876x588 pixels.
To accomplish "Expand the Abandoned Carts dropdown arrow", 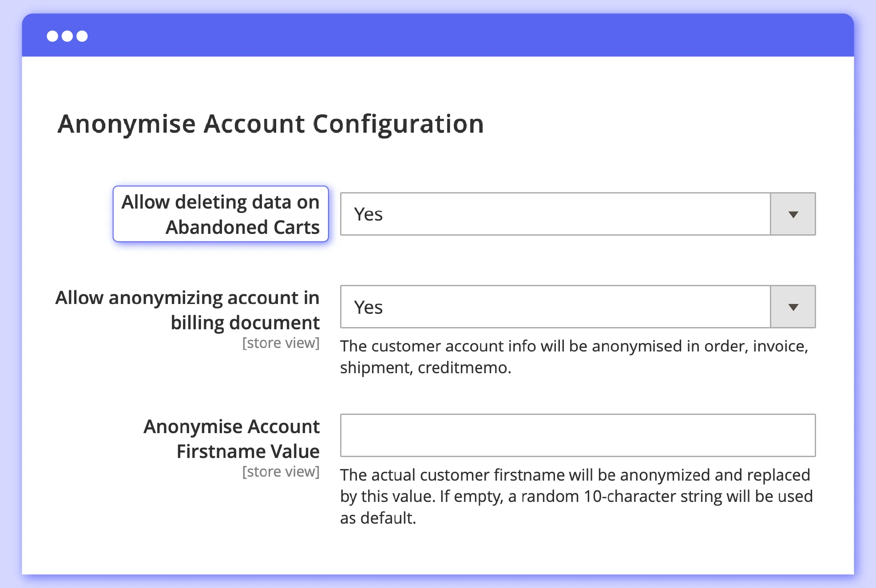I will (793, 214).
